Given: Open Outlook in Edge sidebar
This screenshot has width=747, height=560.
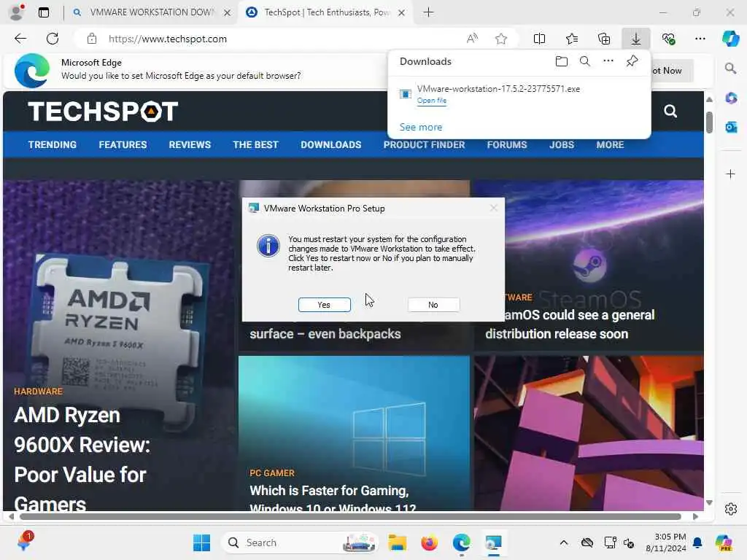Looking at the screenshot, I should click(731, 127).
